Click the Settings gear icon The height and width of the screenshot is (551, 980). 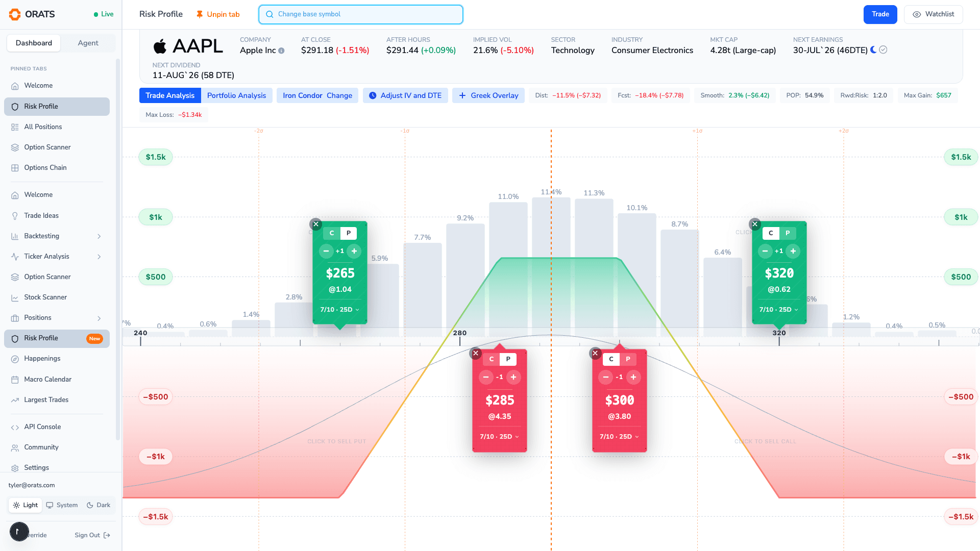(15, 468)
